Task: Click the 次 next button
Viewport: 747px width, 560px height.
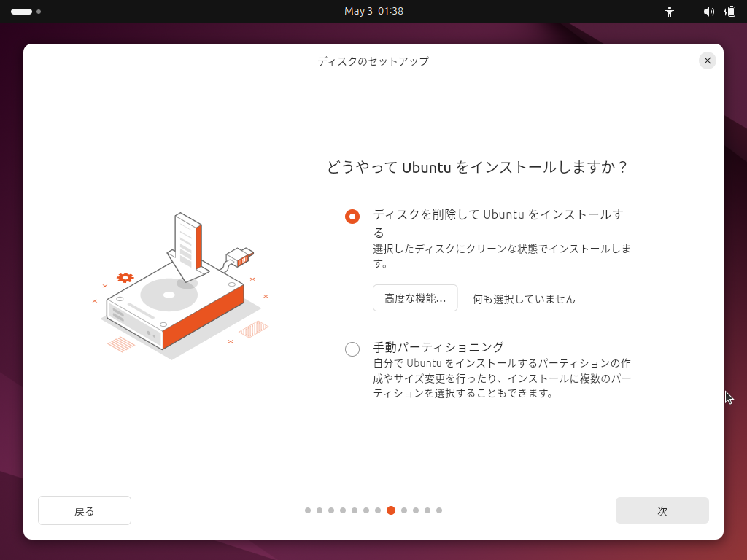Action: click(662, 510)
